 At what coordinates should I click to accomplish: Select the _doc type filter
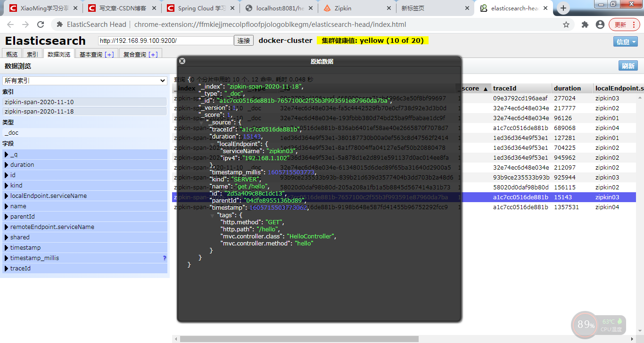85,133
